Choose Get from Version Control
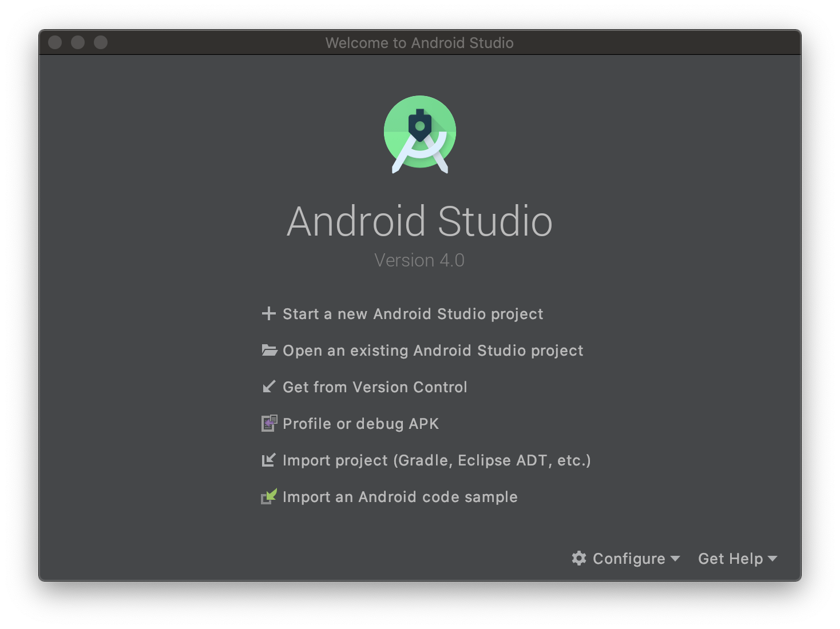Viewport: 840px width, 629px height. [x=375, y=387]
